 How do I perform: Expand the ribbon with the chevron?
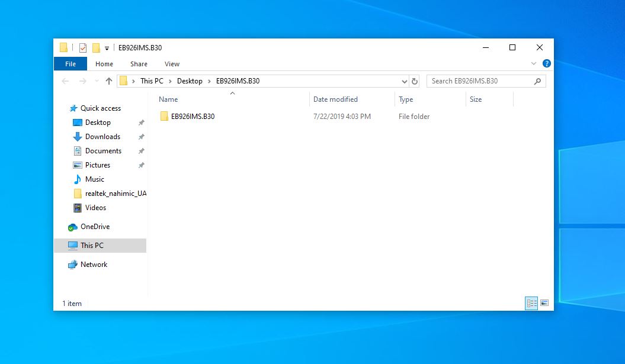point(534,63)
